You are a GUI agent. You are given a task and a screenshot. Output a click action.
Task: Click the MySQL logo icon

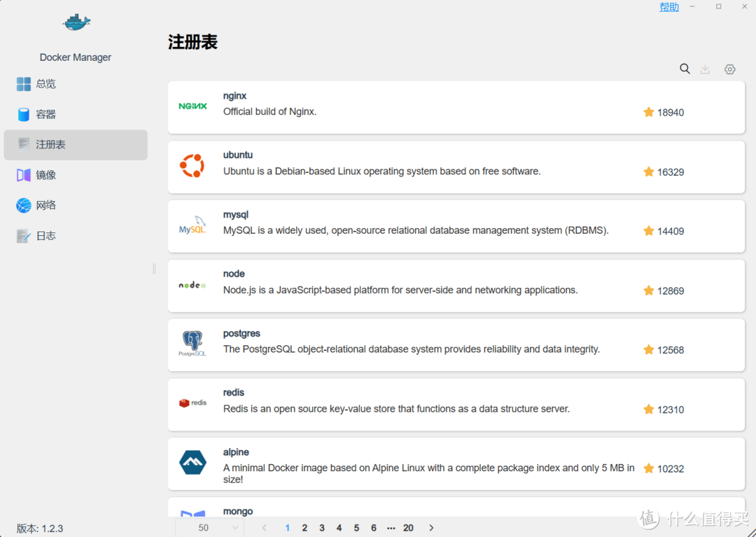(x=193, y=225)
